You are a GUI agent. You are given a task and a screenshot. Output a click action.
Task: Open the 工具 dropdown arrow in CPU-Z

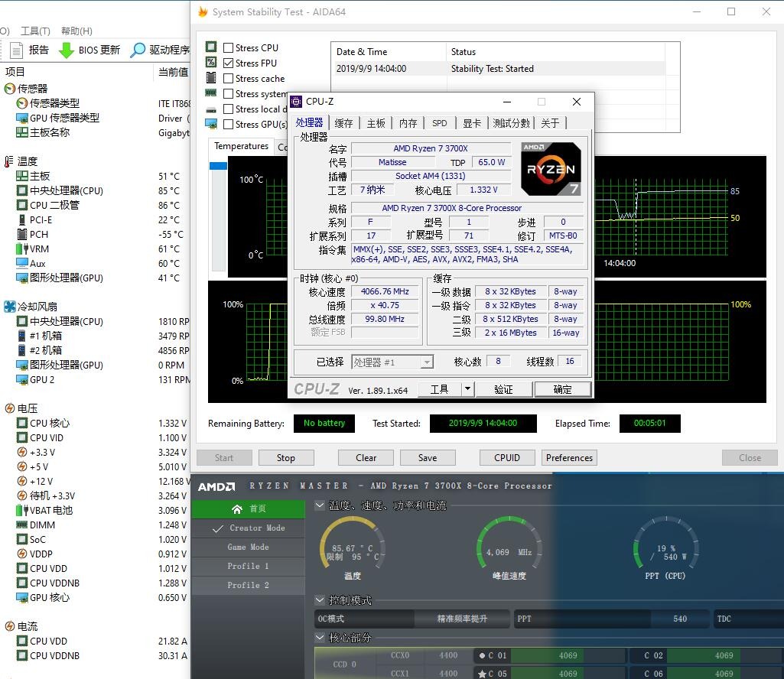coord(467,388)
